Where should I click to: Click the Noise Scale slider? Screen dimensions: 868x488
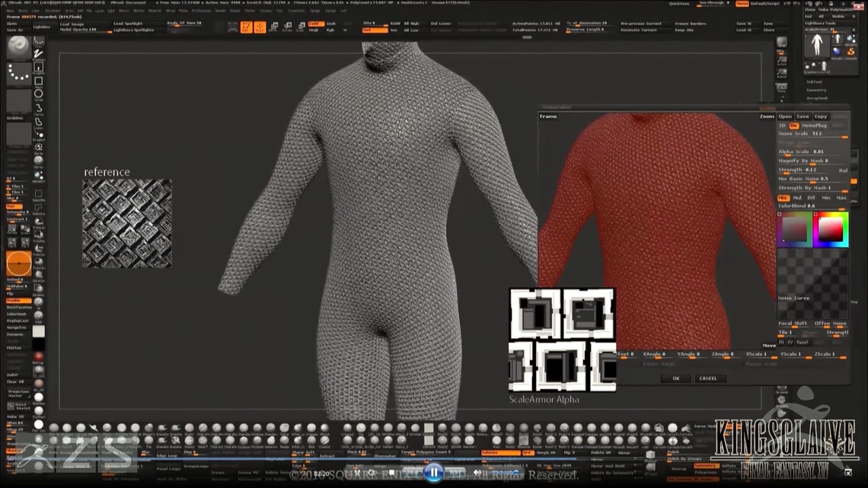point(812,134)
